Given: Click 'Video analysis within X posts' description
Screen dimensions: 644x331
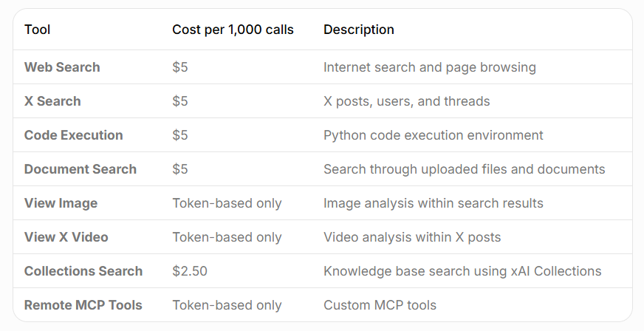Looking at the screenshot, I should (412, 237).
